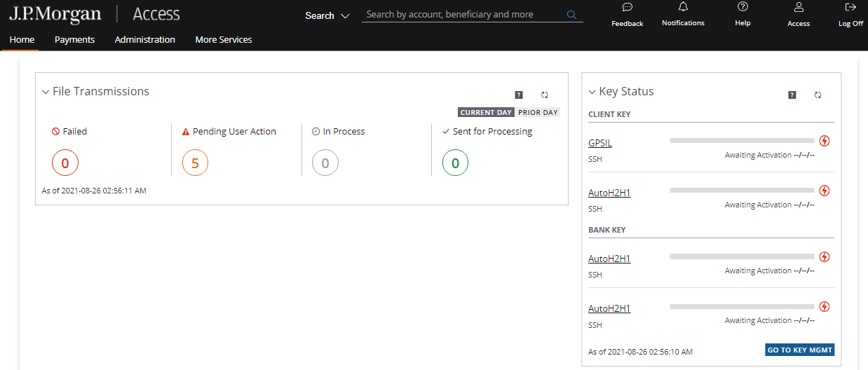Click the Help question mark icon
Image resolution: width=868 pixels, height=370 pixels.
(x=742, y=7)
